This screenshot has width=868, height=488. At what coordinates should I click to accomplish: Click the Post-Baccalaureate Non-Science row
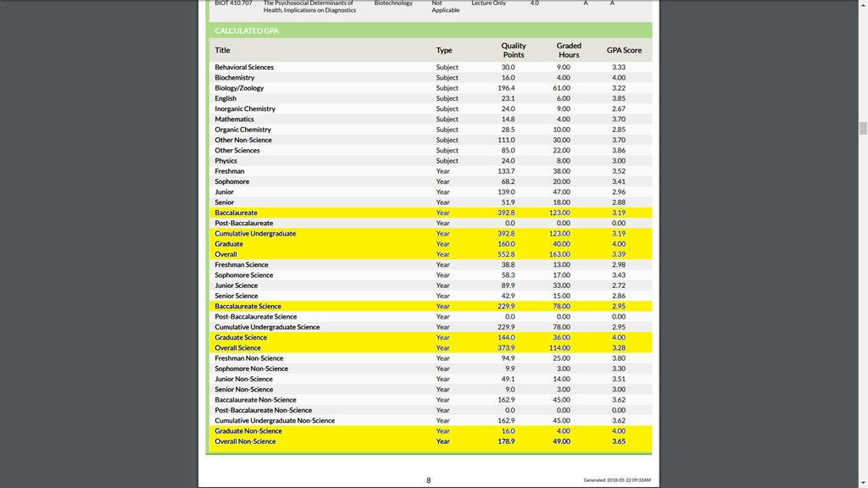pyautogui.click(x=430, y=410)
